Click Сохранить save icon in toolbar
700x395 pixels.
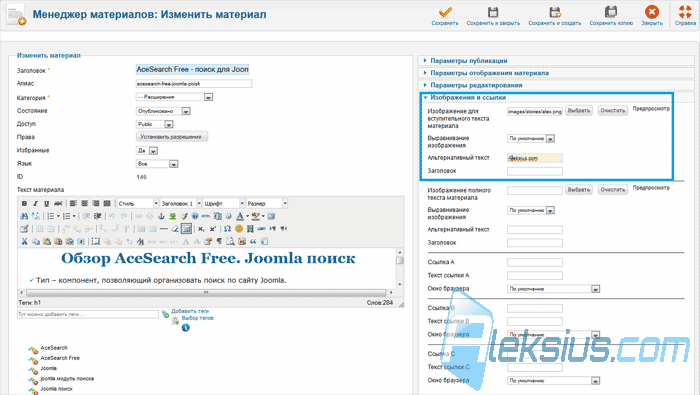445,16
